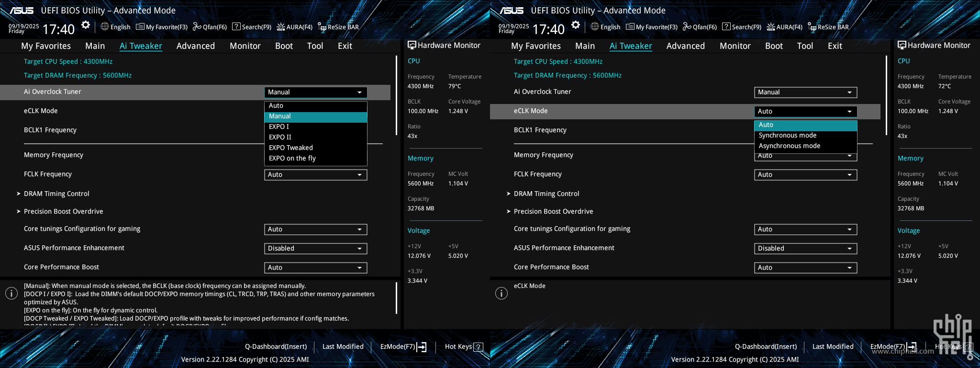Switch to Boot tab in right window

[x=774, y=46]
